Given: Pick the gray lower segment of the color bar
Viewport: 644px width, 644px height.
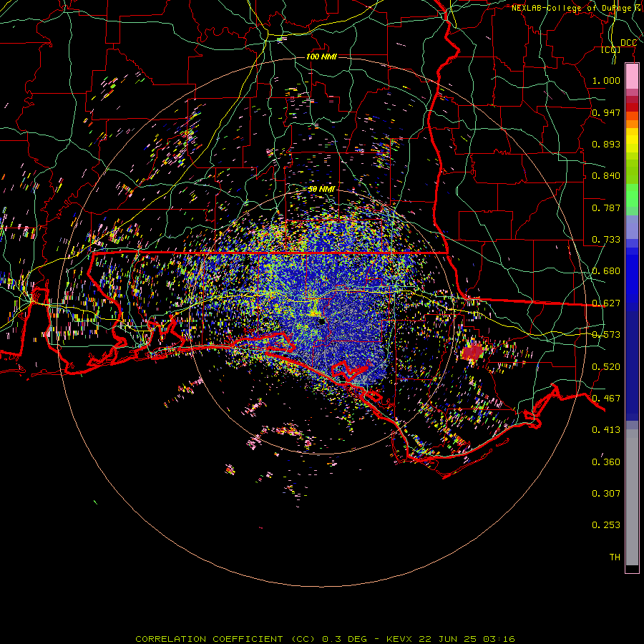Looking at the screenshot, I should click(632, 497).
